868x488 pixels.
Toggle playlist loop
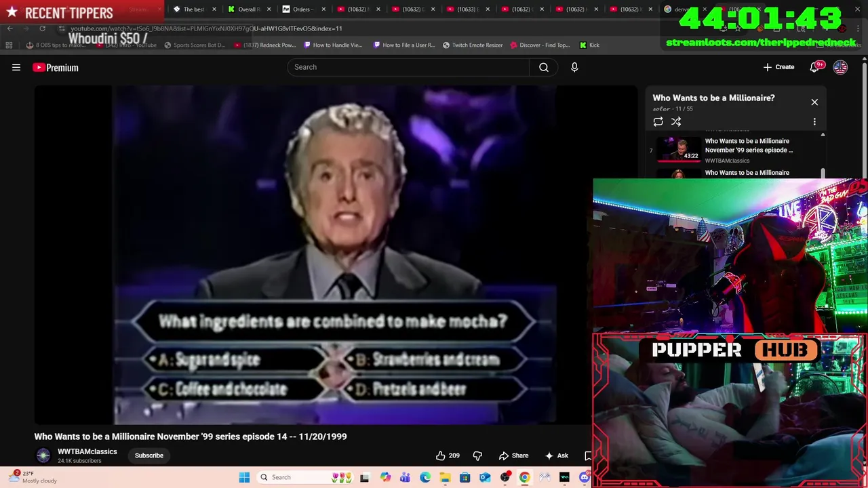click(658, 121)
